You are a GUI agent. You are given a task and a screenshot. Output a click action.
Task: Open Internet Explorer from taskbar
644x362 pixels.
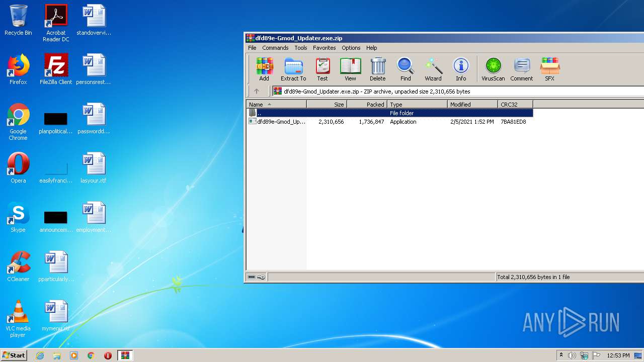click(40, 355)
